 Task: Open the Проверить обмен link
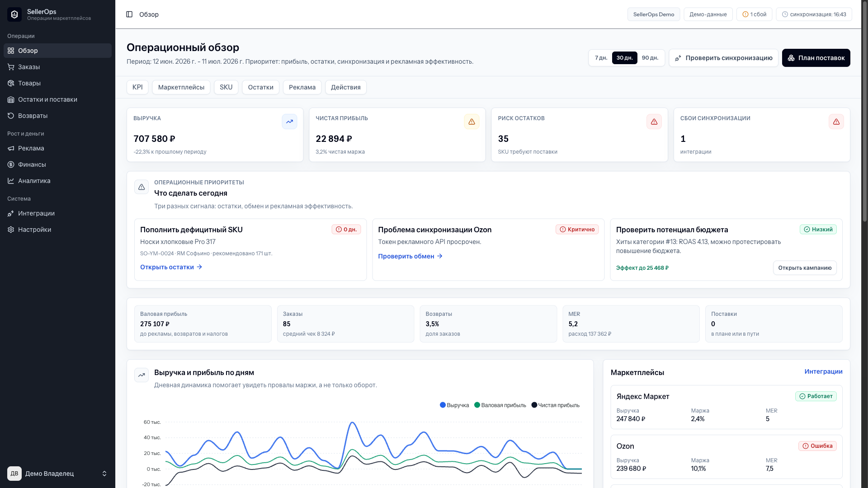pos(410,256)
